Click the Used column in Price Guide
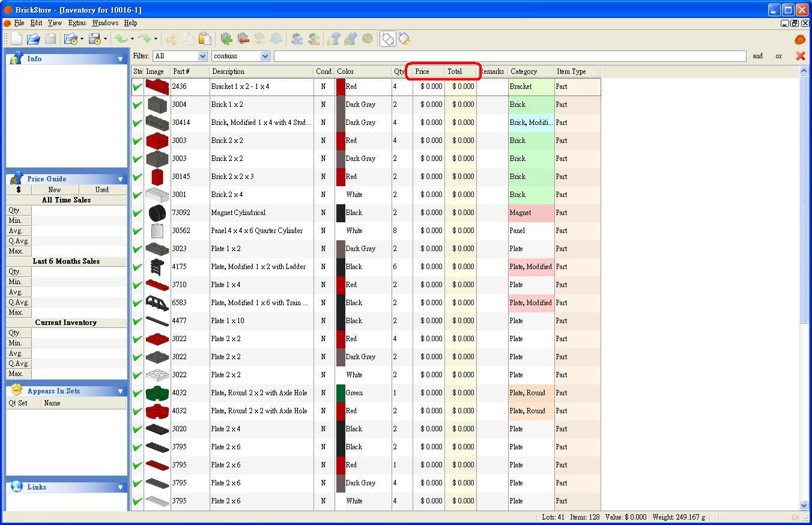 click(102, 190)
